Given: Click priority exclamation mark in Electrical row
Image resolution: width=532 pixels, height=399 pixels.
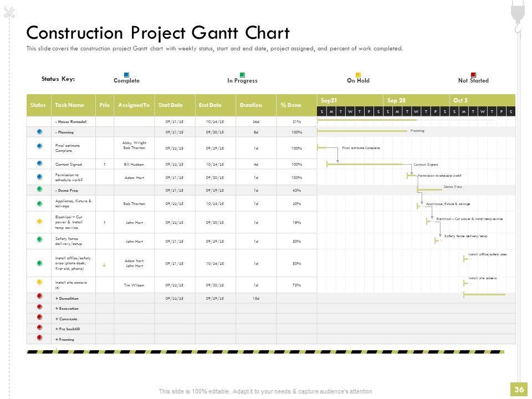Looking at the screenshot, I should tap(105, 223).
